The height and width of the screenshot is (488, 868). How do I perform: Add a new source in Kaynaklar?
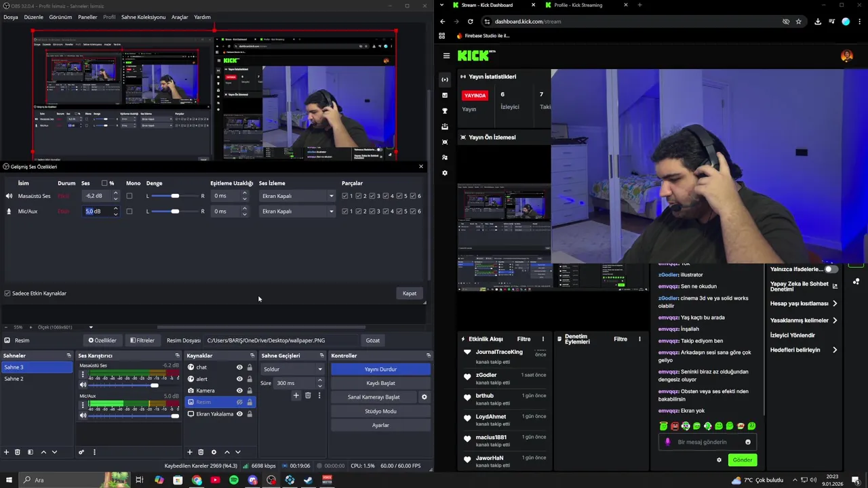click(x=190, y=452)
